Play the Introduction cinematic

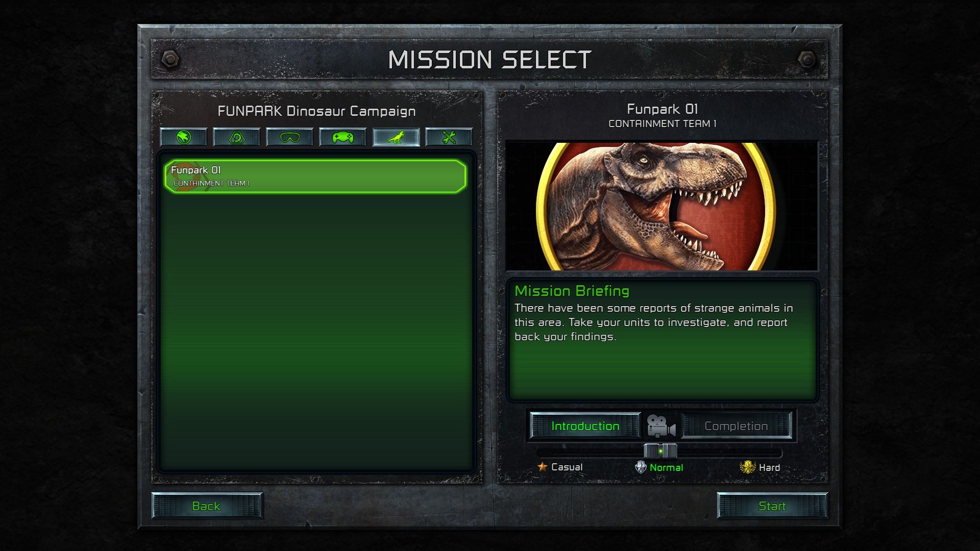[585, 426]
